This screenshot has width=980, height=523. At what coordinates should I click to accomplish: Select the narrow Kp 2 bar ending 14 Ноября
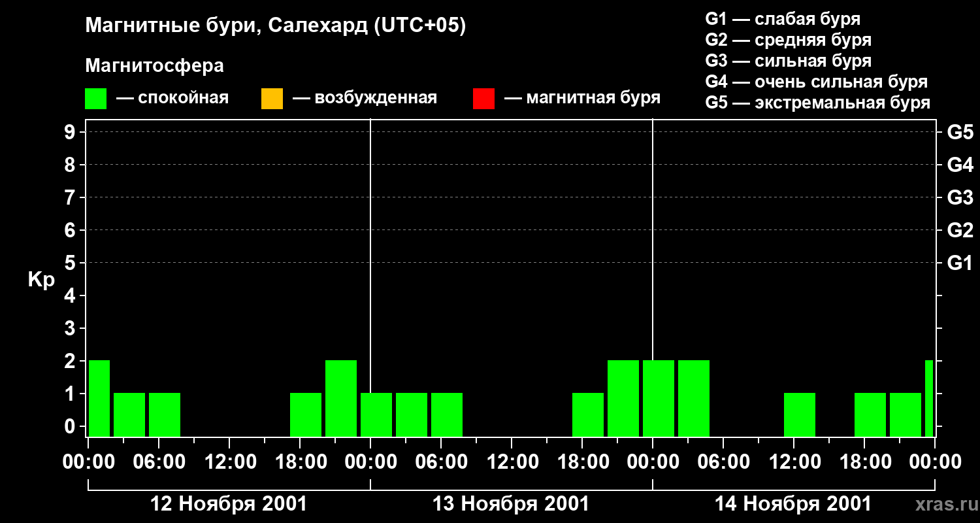(929, 398)
